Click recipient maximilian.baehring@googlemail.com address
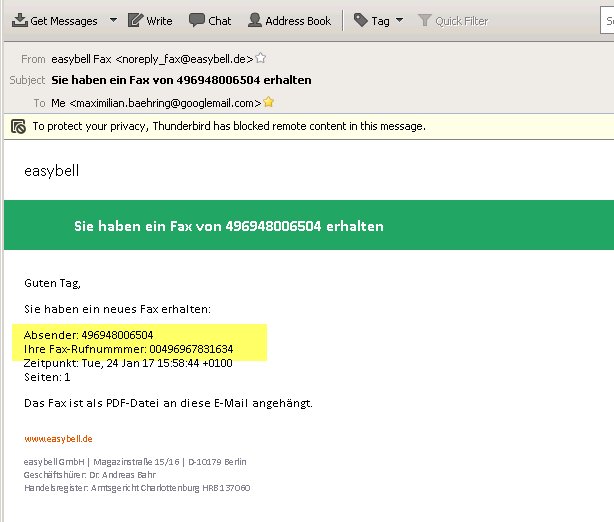 point(156,103)
